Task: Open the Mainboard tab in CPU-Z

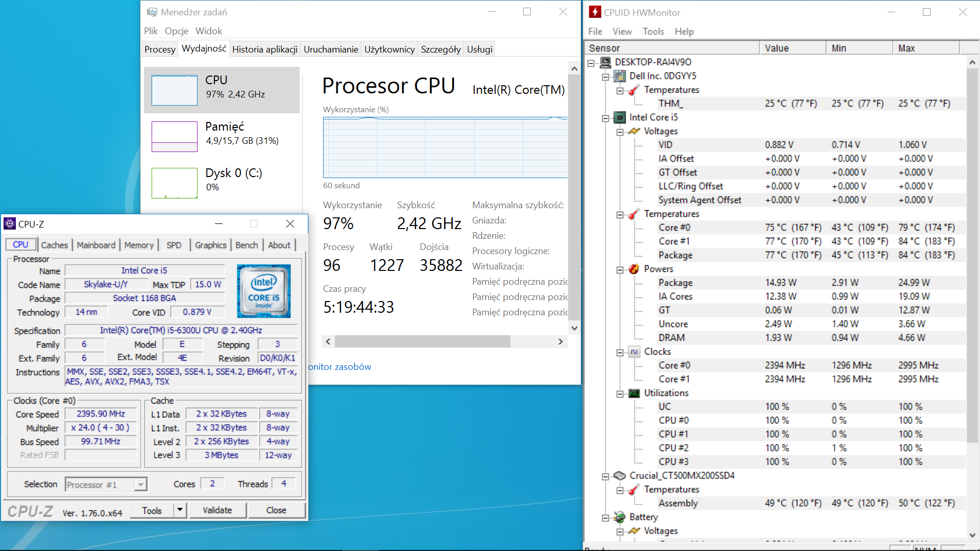Action: pyautogui.click(x=96, y=245)
